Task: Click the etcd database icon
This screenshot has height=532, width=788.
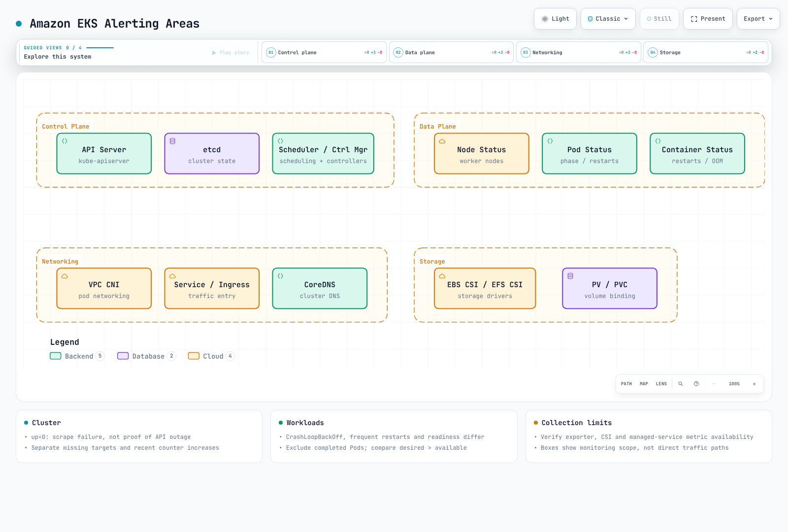Action: point(172,141)
